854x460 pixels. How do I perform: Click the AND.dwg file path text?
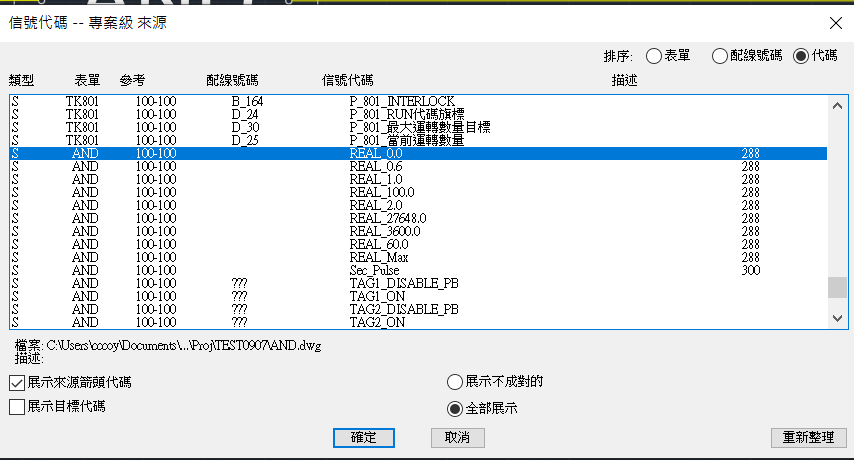point(184,346)
